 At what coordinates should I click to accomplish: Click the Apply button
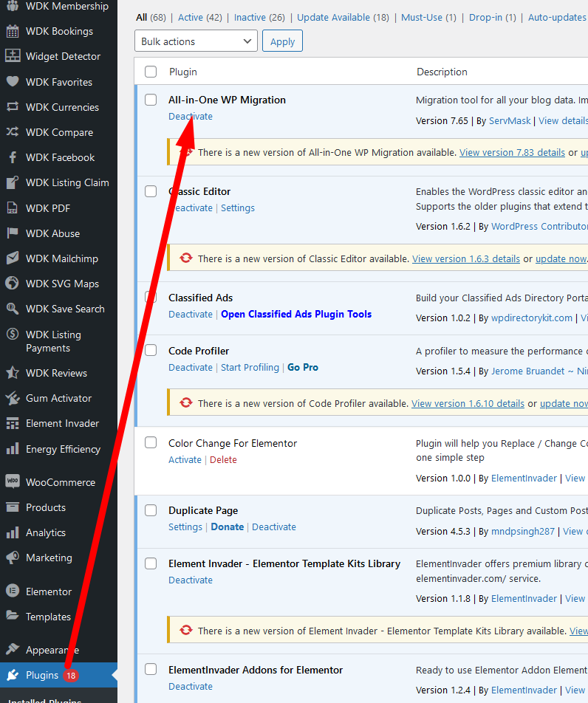point(283,41)
